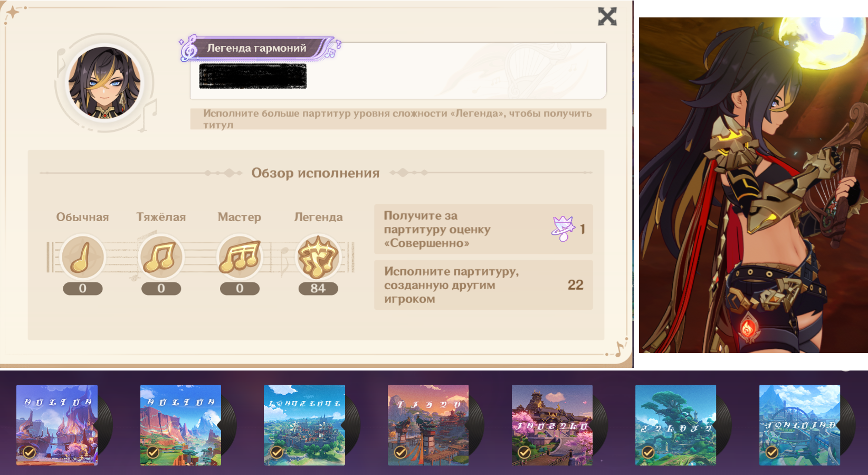Click the Normal difficulty single-note icon
The width and height of the screenshot is (868, 475).
tap(82, 258)
